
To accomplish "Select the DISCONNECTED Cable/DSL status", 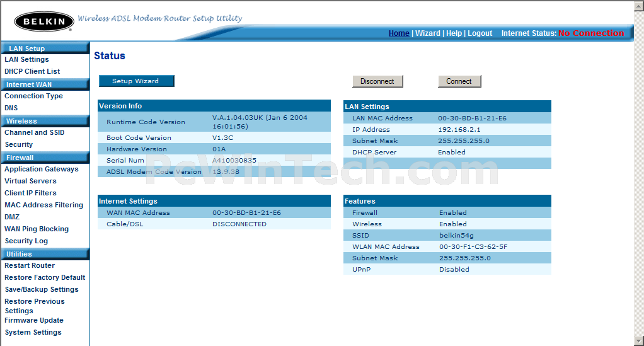I will pos(239,224).
